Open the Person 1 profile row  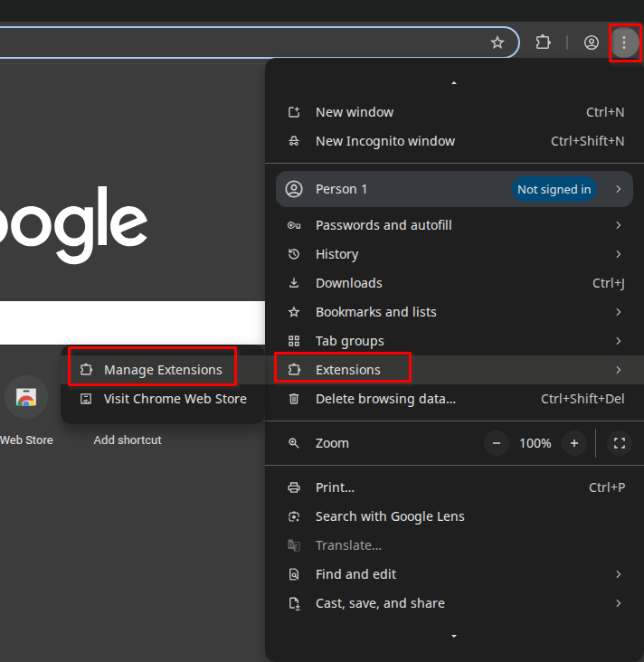pos(454,189)
